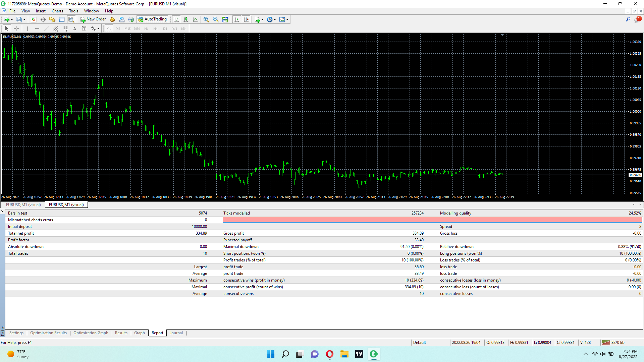
Task: Click the New Order button
Action: point(93,19)
